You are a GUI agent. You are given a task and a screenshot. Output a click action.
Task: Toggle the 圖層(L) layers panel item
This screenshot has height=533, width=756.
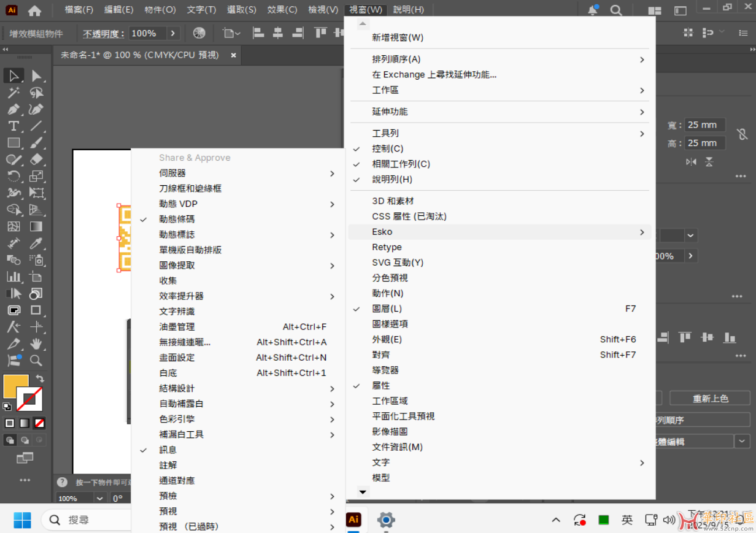pos(387,309)
